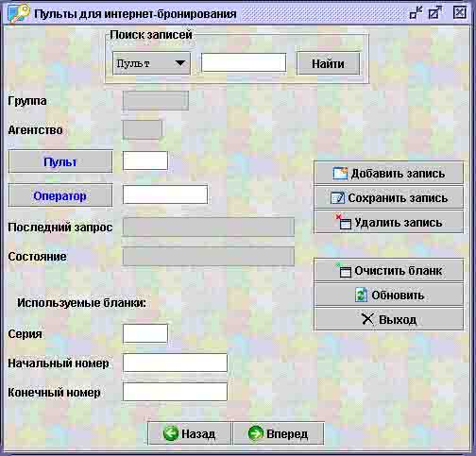Click the delete icon on Удалить запись
Screen dimensions: 476x456
click(x=344, y=222)
